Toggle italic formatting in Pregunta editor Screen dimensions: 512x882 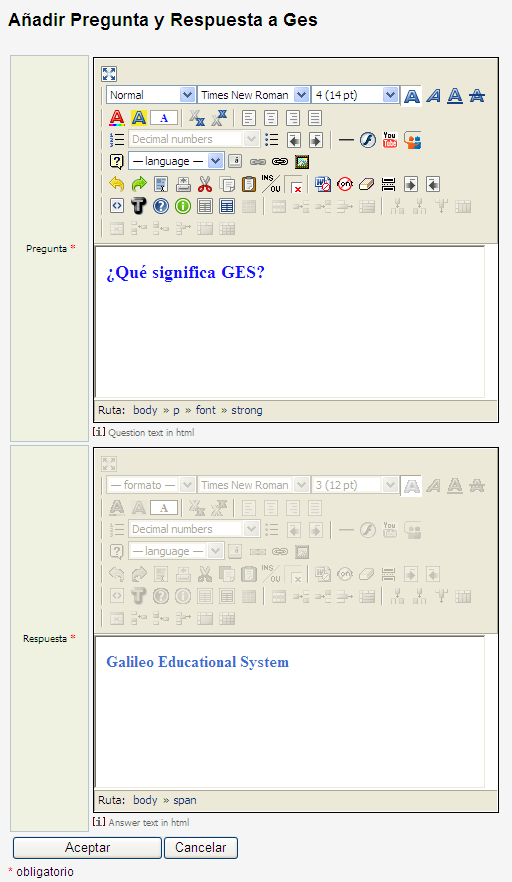pos(433,96)
